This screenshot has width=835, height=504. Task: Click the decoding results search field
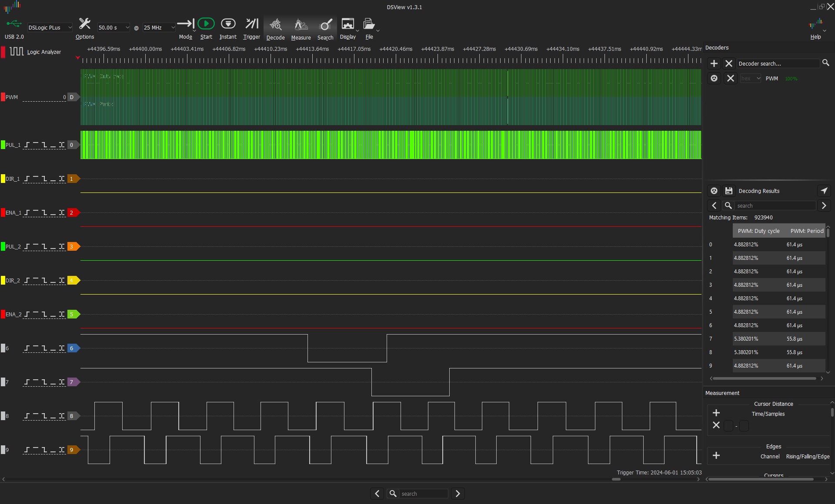(x=775, y=206)
